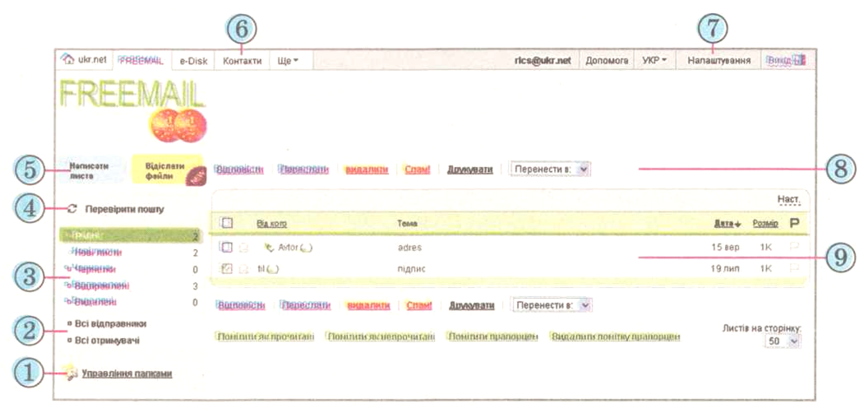Open the Чернетки drafts folder
This screenshot has width=868, height=413.
point(92,269)
